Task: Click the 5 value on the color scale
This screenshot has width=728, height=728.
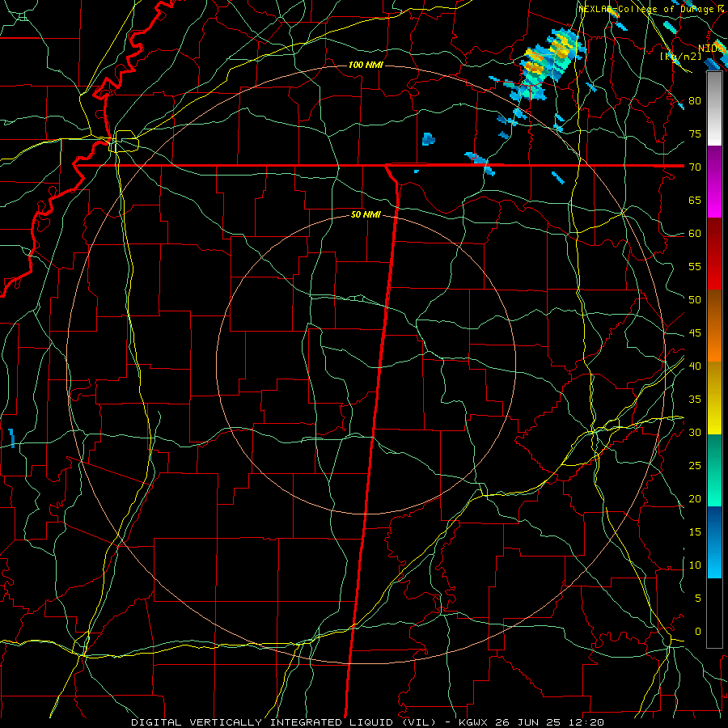Action: 698,599
